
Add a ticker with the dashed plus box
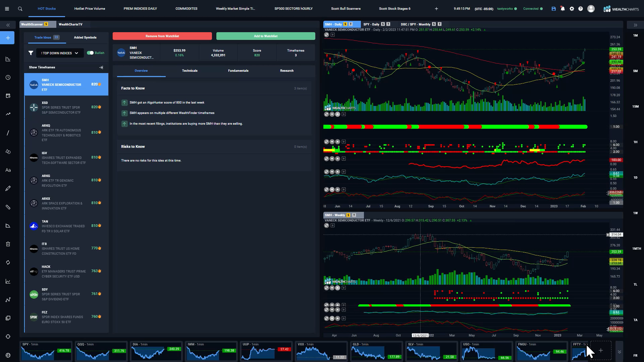click(600, 350)
